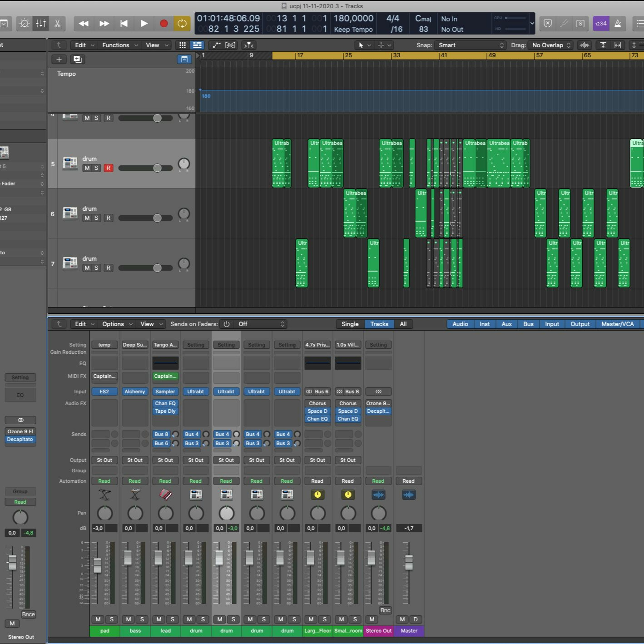Click the red Record button
644x644 pixels.
click(164, 23)
